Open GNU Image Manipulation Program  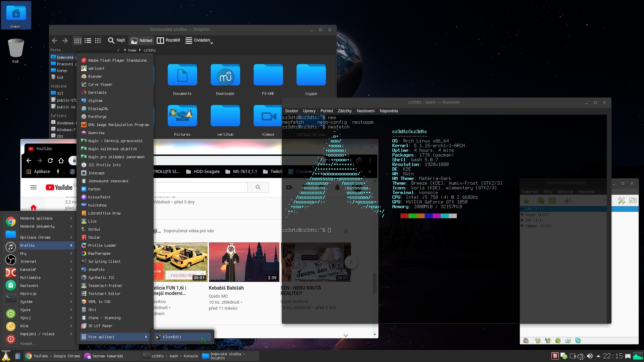[115, 125]
